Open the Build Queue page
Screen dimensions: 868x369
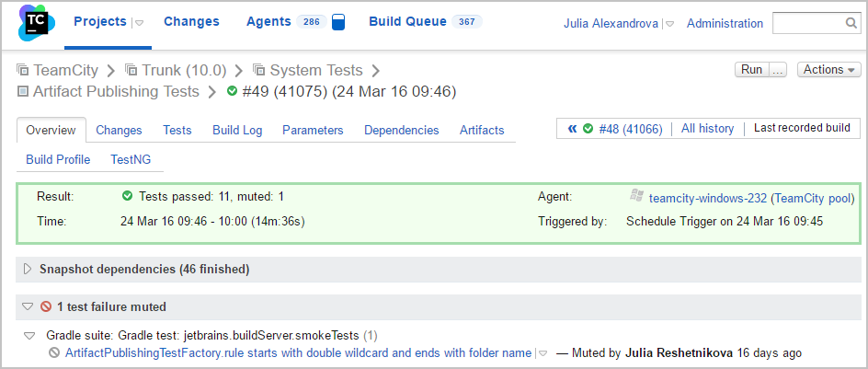[407, 21]
